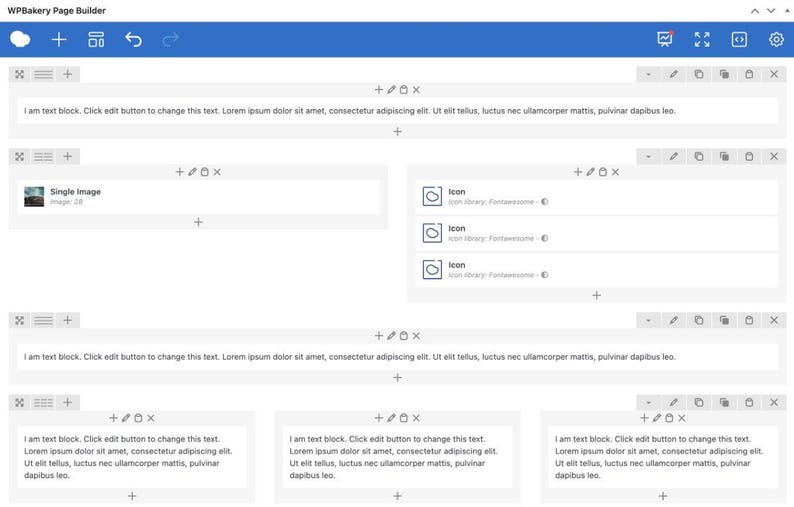The width and height of the screenshot is (794, 507).
Task: Edit the Icon column settings
Action: click(590, 172)
